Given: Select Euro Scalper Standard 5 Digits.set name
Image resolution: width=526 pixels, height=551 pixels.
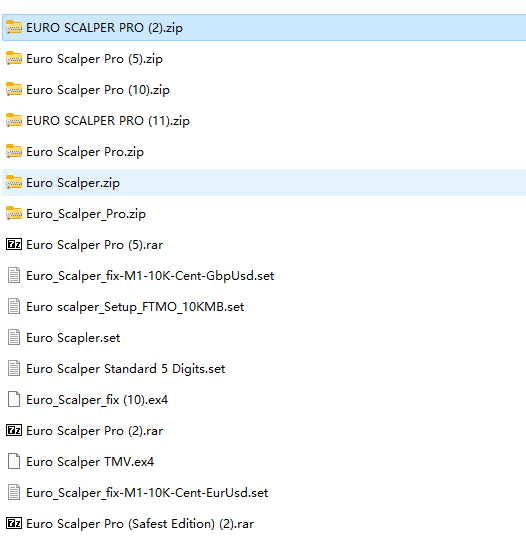Looking at the screenshot, I should (126, 369).
